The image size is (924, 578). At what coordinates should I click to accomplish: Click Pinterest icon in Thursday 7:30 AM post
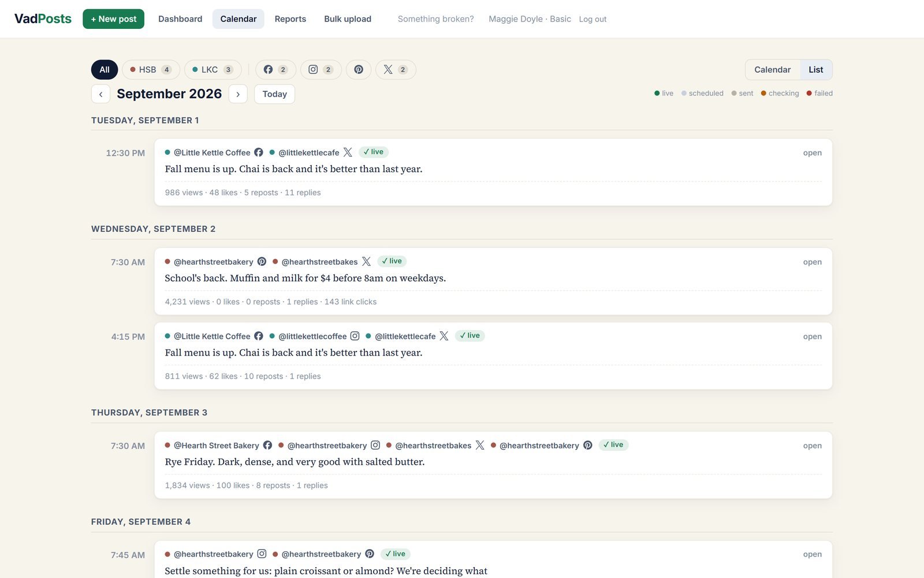pos(588,446)
